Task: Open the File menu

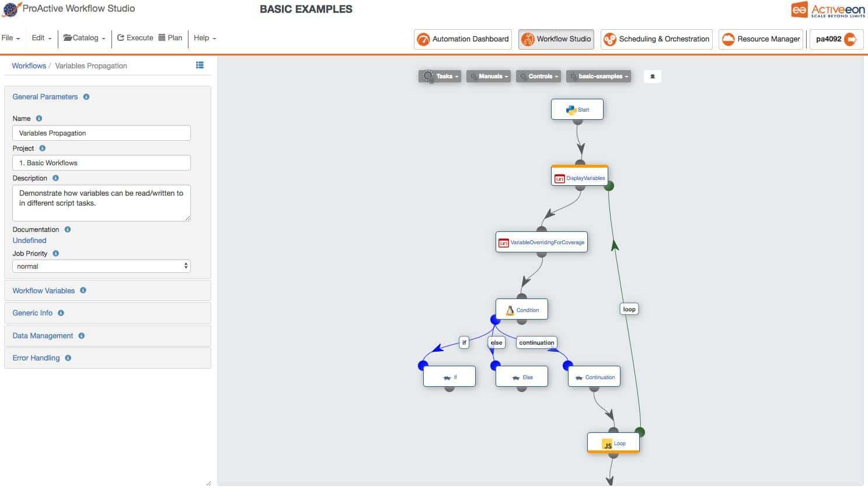Action: [11, 38]
